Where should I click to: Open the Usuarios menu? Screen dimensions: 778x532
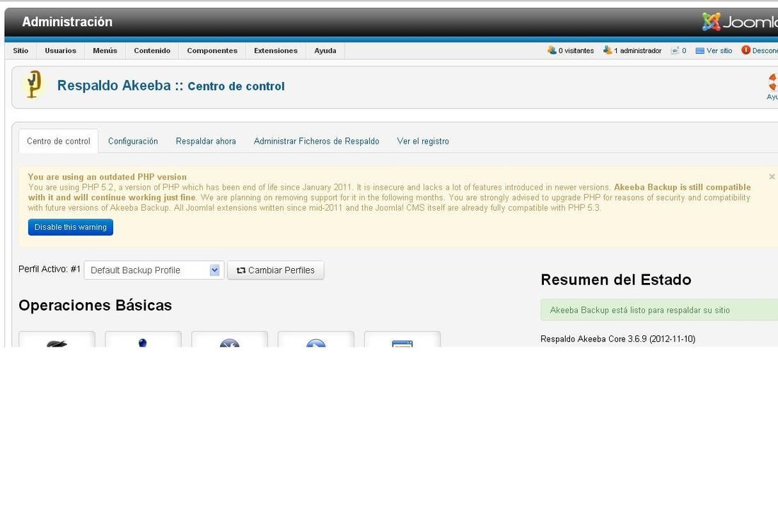(61, 51)
